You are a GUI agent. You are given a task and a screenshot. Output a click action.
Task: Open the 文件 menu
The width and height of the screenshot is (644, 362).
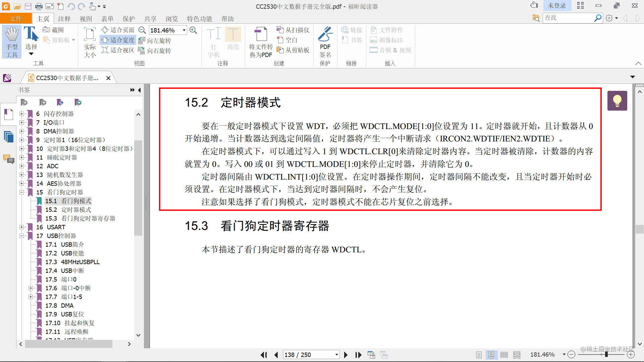tap(16, 19)
